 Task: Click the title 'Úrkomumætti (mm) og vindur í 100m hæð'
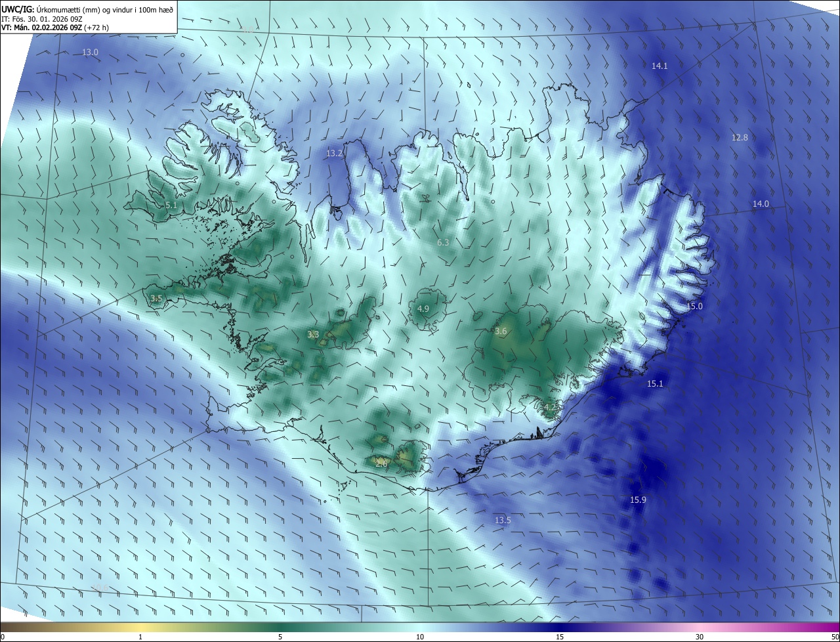[x=105, y=9]
